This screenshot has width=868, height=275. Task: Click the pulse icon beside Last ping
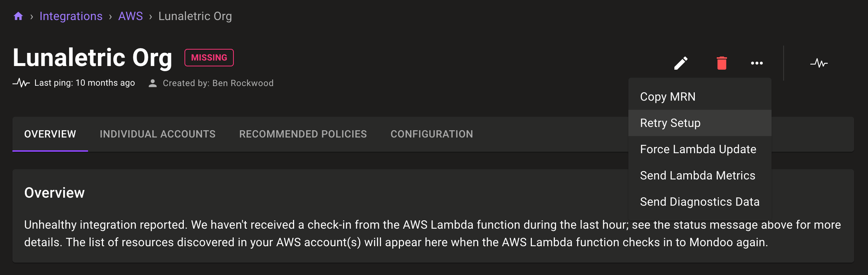coord(21,83)
